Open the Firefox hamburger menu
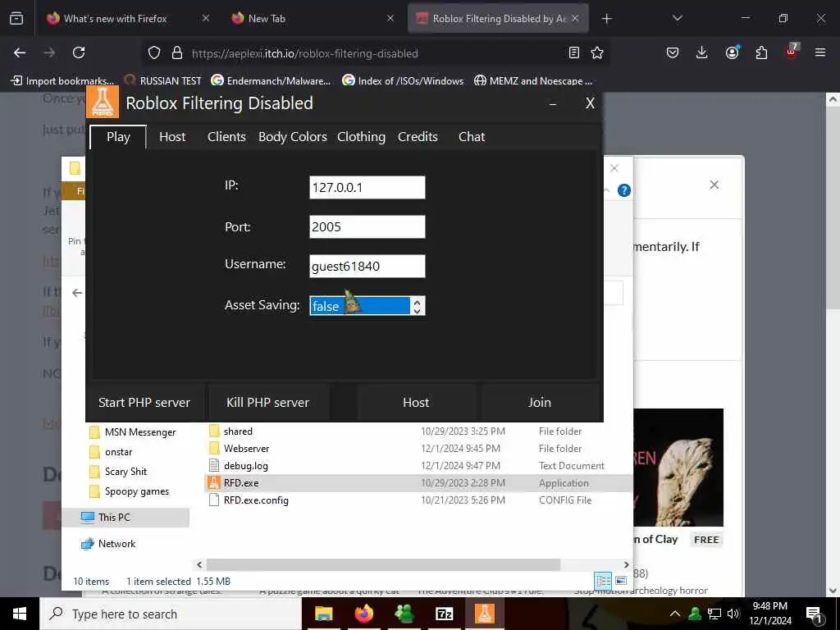 point(819,52)
